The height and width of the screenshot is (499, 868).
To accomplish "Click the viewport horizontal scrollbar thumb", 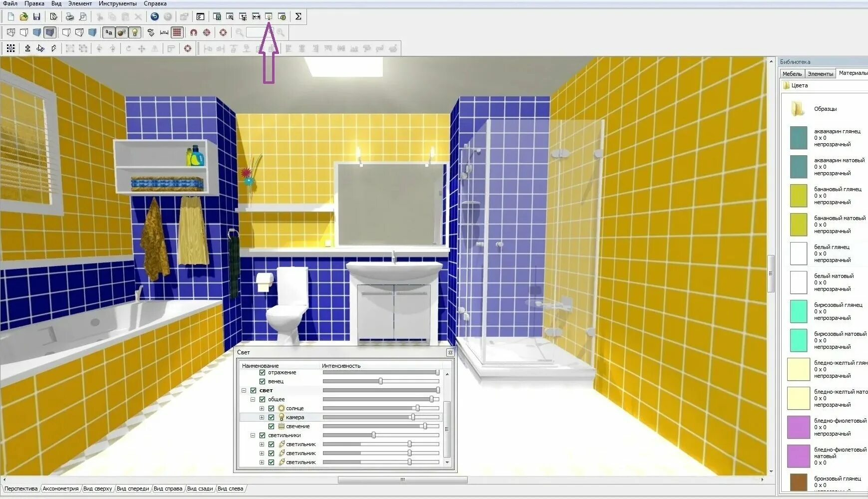I will point(402,480).
